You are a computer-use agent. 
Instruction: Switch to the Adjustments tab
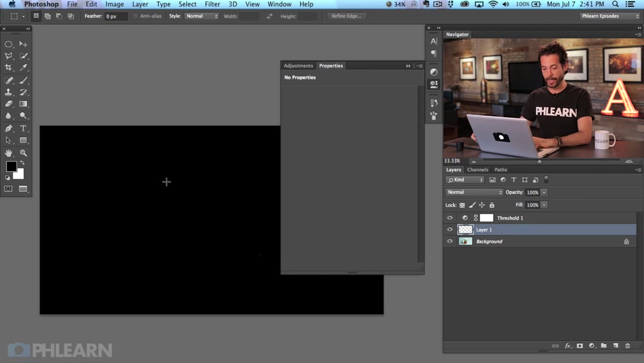point(298,66)
